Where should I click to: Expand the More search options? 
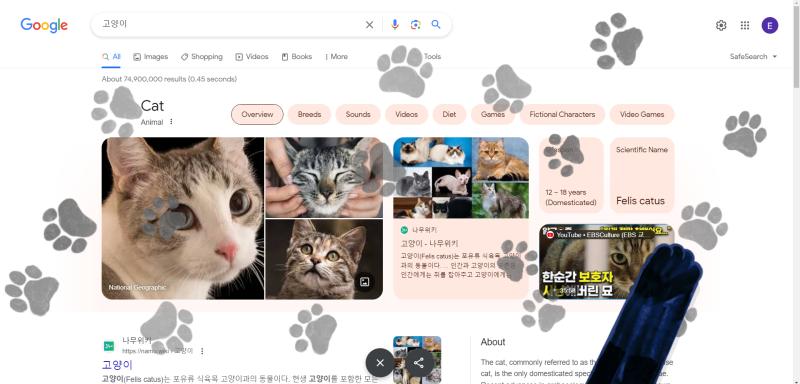[337, 57]
